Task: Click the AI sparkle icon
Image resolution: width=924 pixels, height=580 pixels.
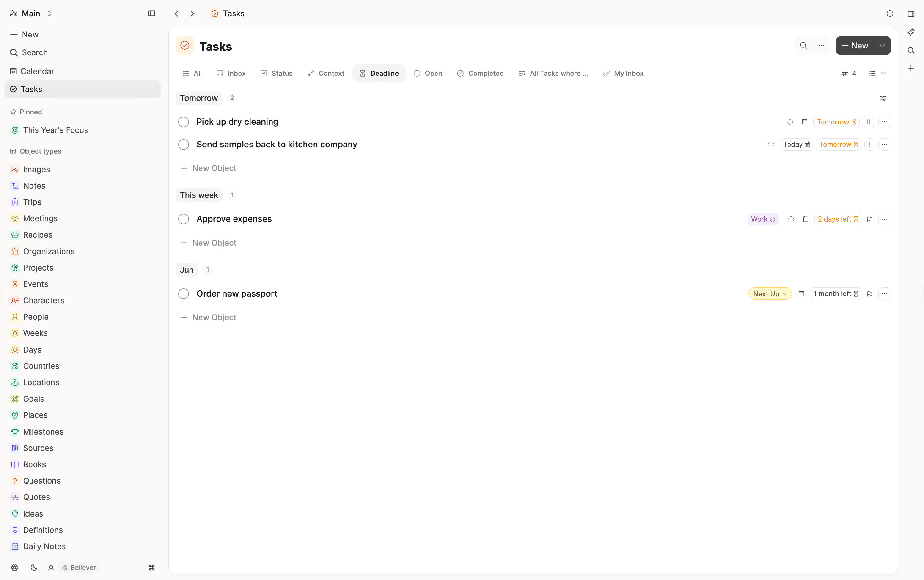Action: tap(910, 32)
